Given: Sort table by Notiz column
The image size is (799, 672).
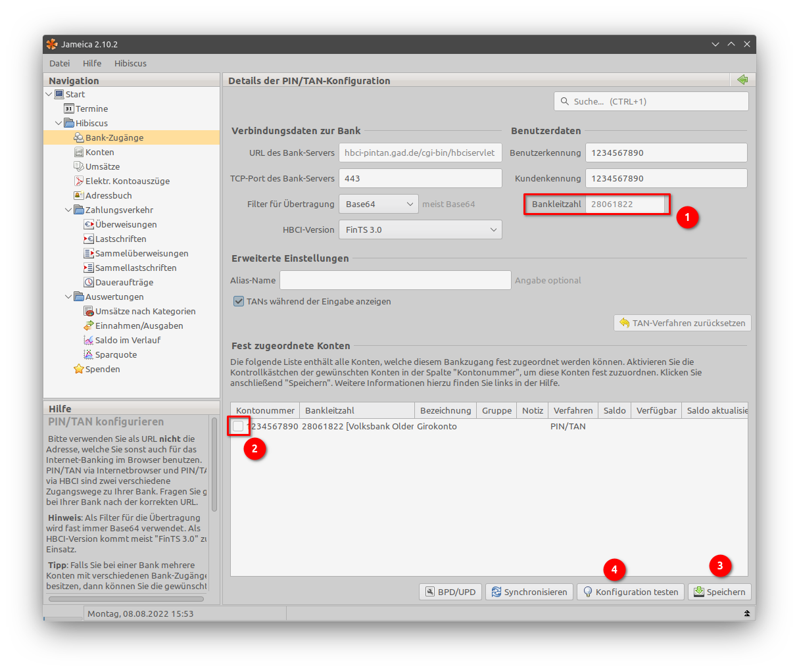Looking at the screenshot, I should (x=532, y=410).
